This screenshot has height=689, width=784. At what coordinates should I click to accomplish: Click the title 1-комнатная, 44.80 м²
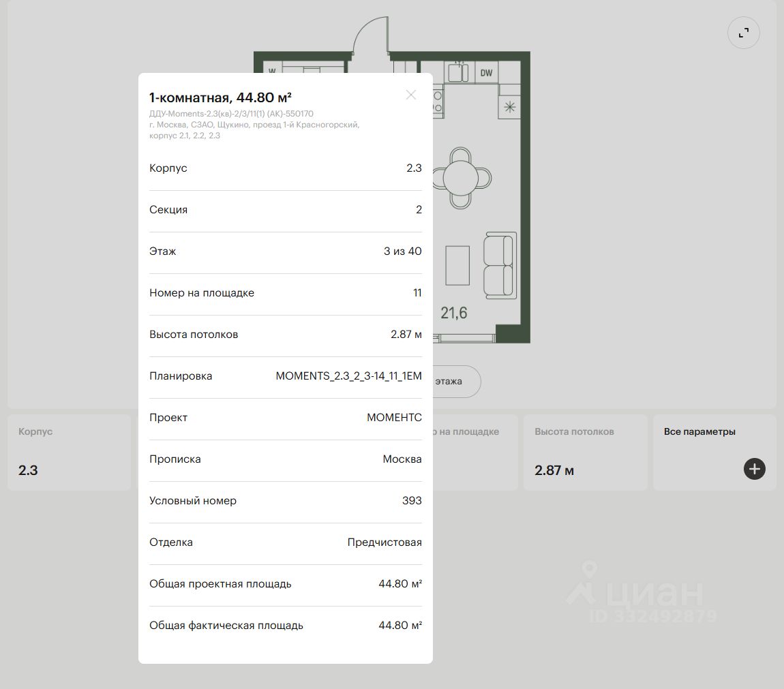(x=220, y=97)
